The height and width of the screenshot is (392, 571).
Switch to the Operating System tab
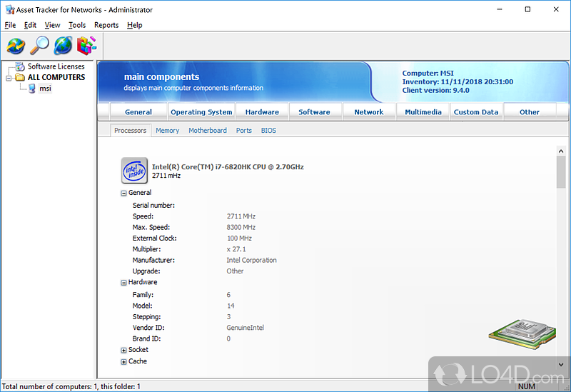click(x=201, y=112)
